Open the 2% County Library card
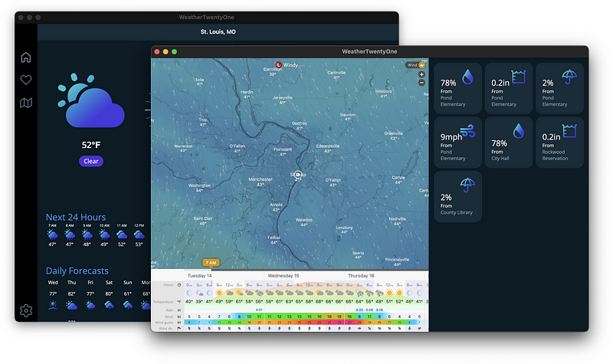 click(x=457, y=197)
